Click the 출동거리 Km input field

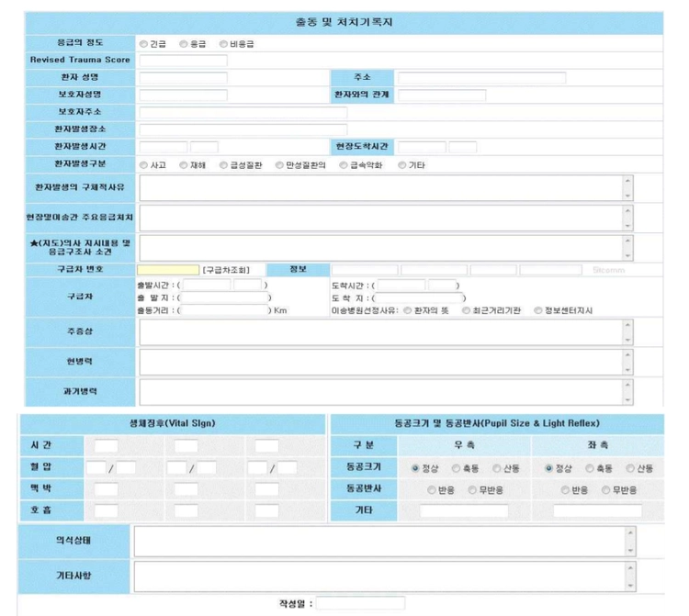[224, 310]
